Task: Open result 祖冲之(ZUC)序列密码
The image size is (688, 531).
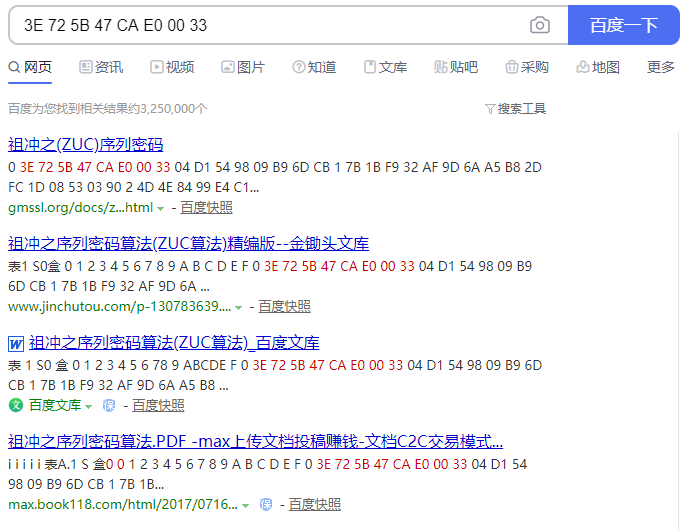Action: (86, 144)
